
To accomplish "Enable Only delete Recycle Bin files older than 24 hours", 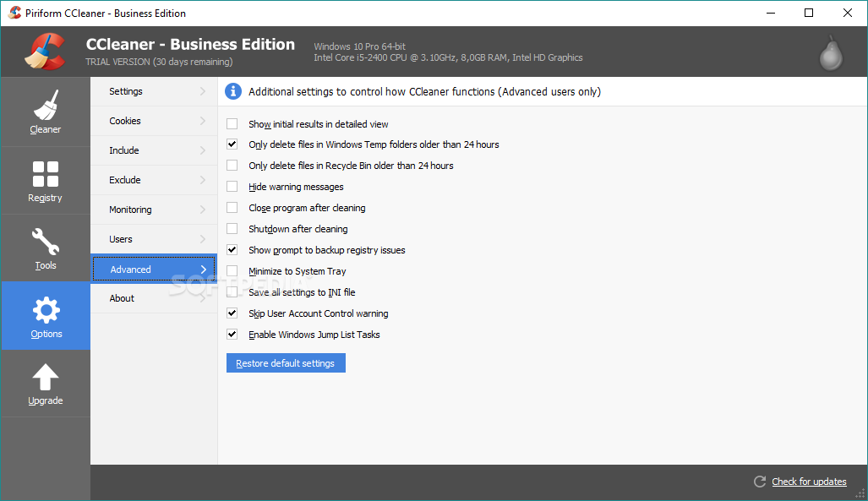I will point(232,166).
